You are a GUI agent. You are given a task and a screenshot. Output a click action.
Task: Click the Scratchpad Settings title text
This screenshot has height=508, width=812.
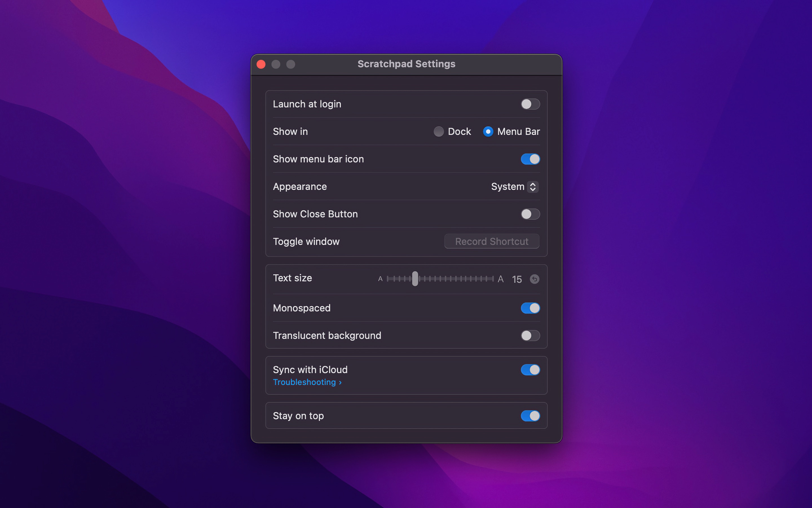point(406,64)
